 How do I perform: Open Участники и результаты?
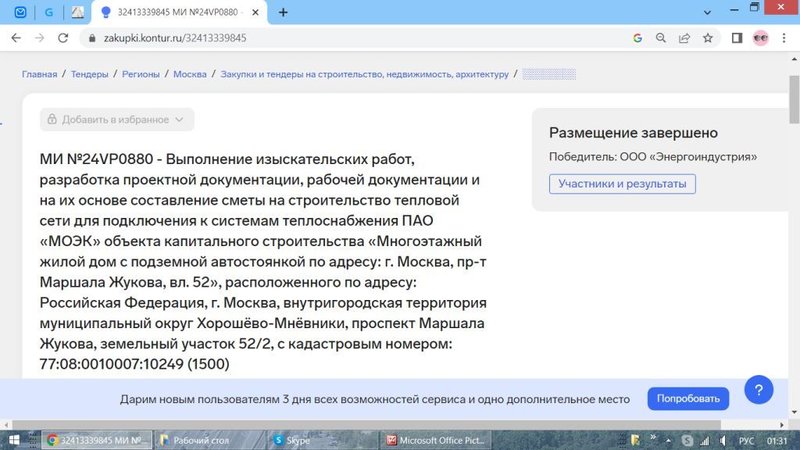(x=622, y=184)
